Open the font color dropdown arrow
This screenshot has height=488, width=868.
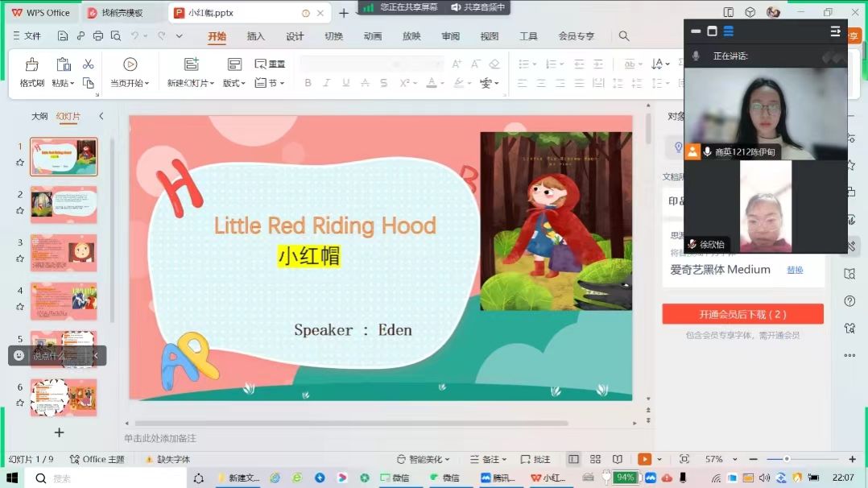442,84
